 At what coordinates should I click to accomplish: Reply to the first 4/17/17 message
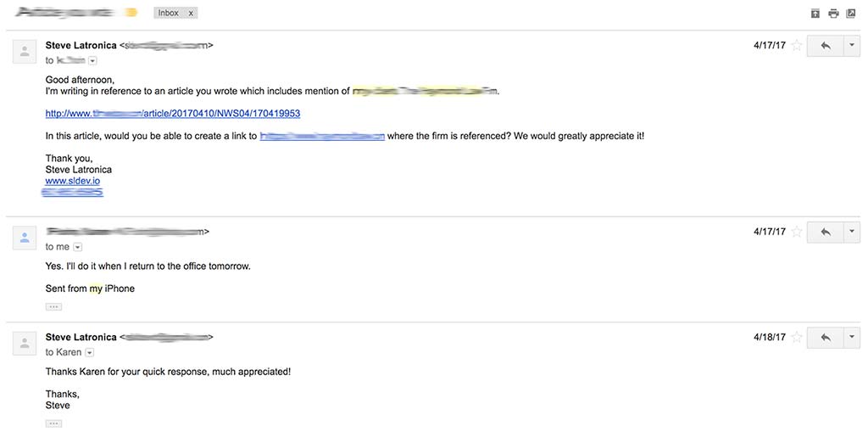click(x=826, y=46)
